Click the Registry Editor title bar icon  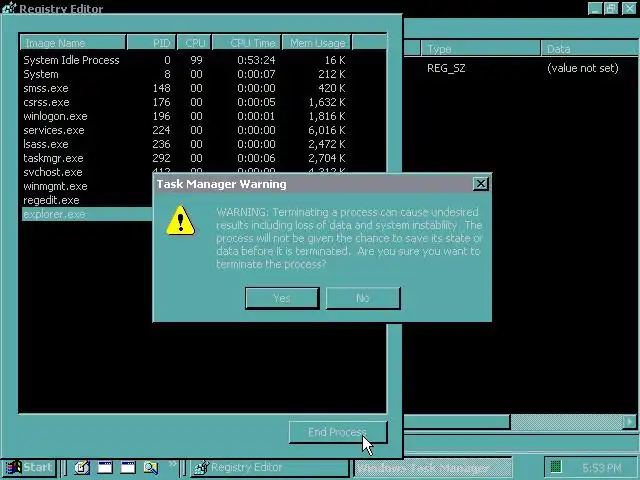(x=8, y=8)
